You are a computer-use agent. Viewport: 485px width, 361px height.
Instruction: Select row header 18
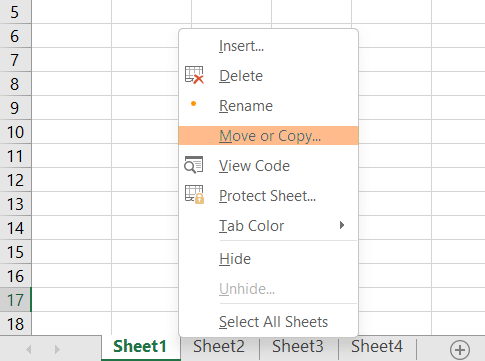click(x=16, y=324)
